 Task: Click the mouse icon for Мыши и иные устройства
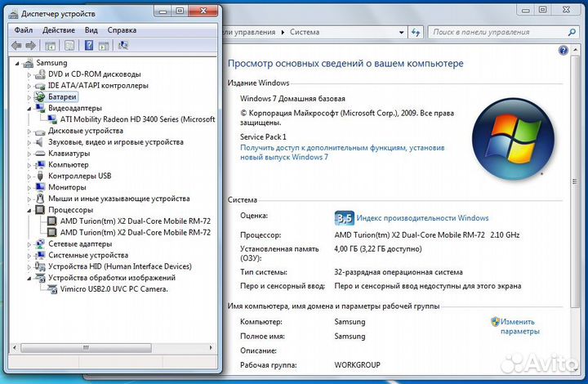coord(40,199)
